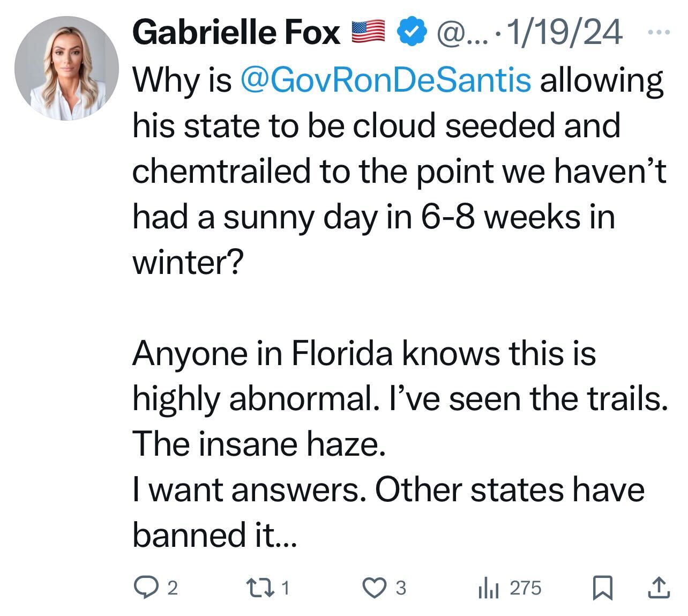Click the reply count of 2

[171, 589]
